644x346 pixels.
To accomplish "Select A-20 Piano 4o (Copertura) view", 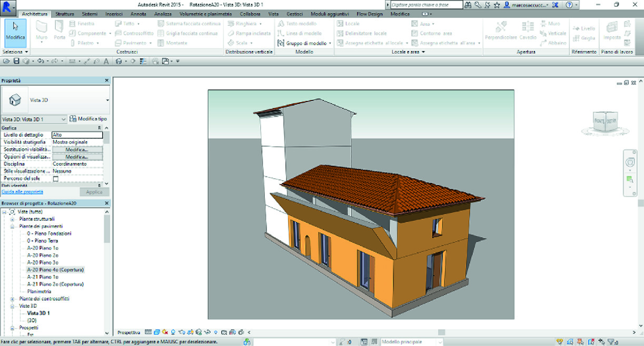I will click(x=56, y=269).
